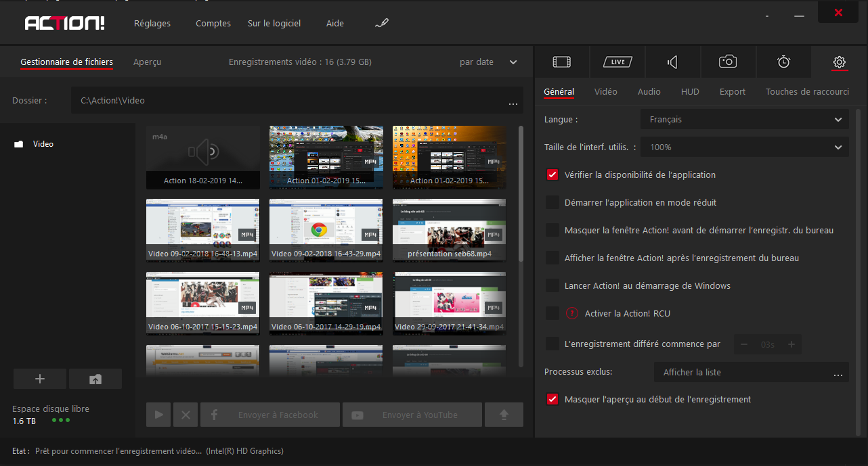
Task: Open the Réglages menu
Action: click(x=152, y=23)
